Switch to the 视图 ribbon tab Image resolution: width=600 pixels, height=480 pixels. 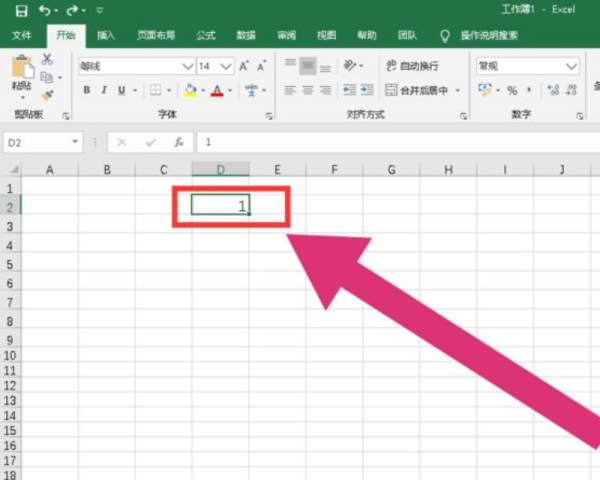tap(326, 36)
